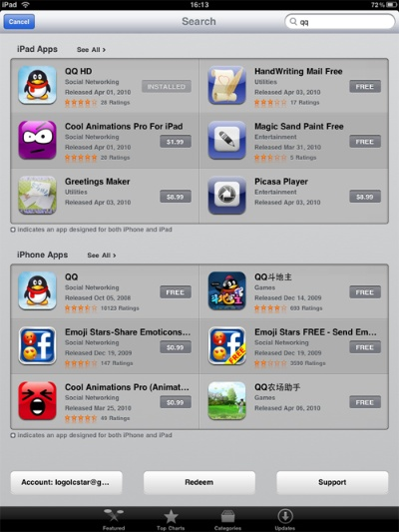Open the Featured tab
The image size is (399, 532).
114,519
